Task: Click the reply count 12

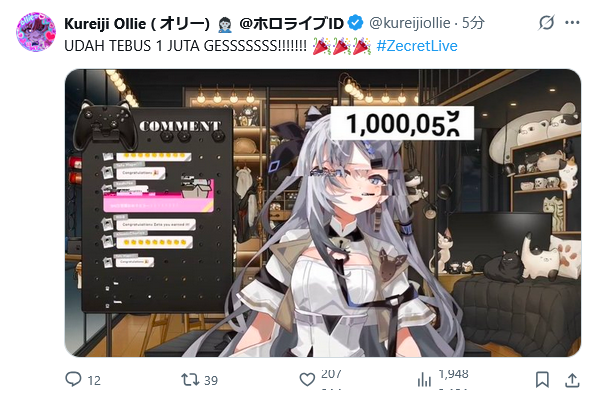Action: coord(94,380)
